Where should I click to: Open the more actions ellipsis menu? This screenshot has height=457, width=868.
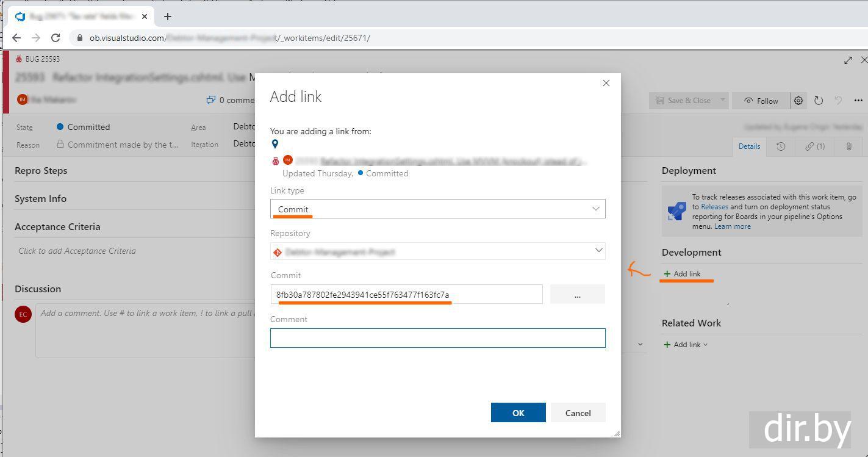coord(858,101)
